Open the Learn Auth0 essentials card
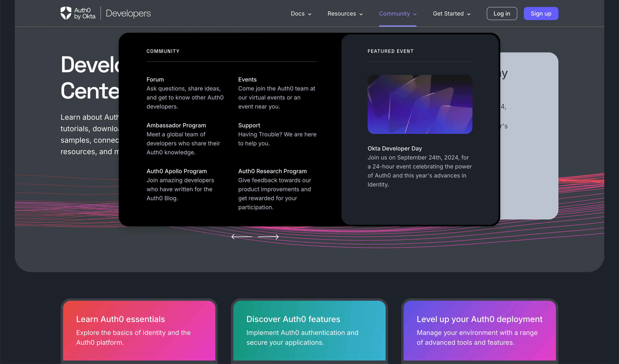The image size is (619, 364). (x=139, y=331)
